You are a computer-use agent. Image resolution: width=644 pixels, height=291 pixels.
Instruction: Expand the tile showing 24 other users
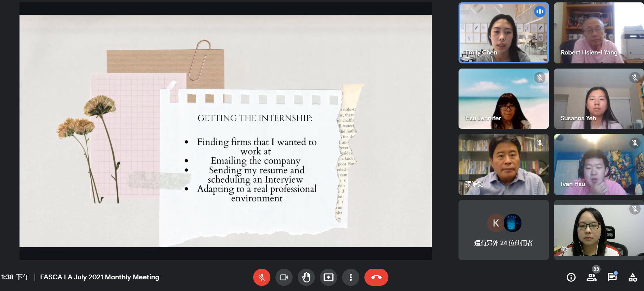[503, 230]
